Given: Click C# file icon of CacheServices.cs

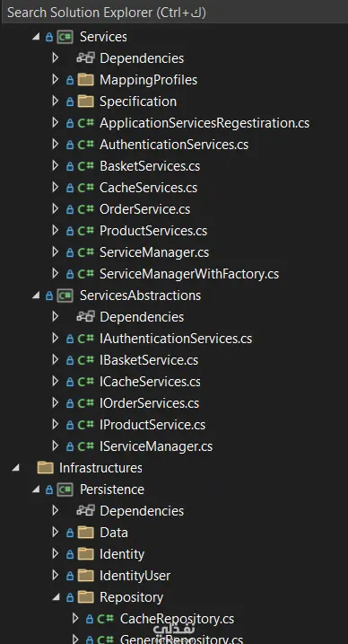Looking at the screenshot, I should tap(86, 188).
